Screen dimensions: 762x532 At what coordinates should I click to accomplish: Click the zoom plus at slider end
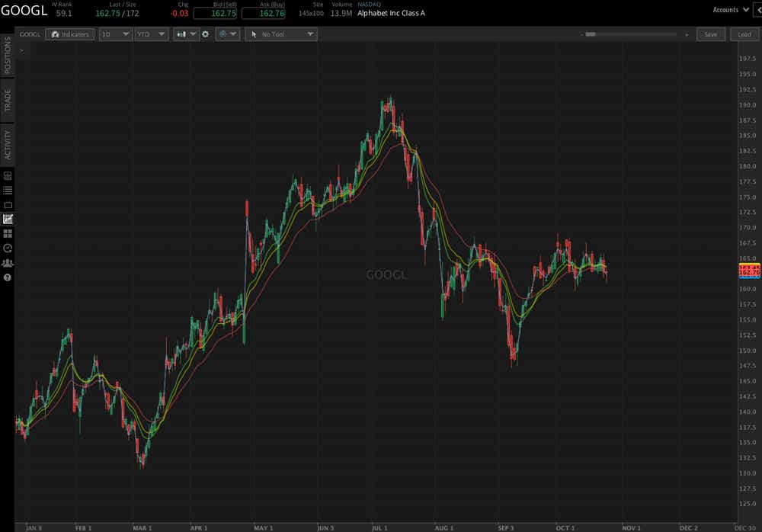[x=687, y=34]
